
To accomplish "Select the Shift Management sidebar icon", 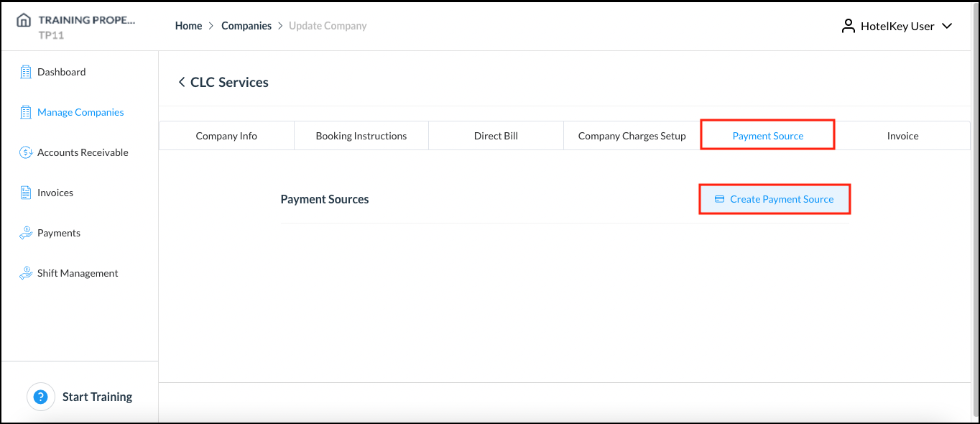I will [27, 272].
